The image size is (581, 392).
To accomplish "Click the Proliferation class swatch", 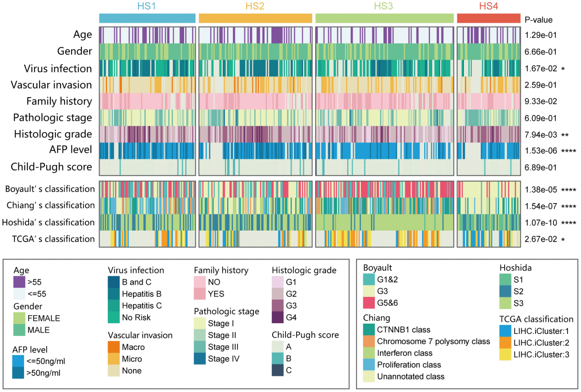I will click(x=369, y=365).
